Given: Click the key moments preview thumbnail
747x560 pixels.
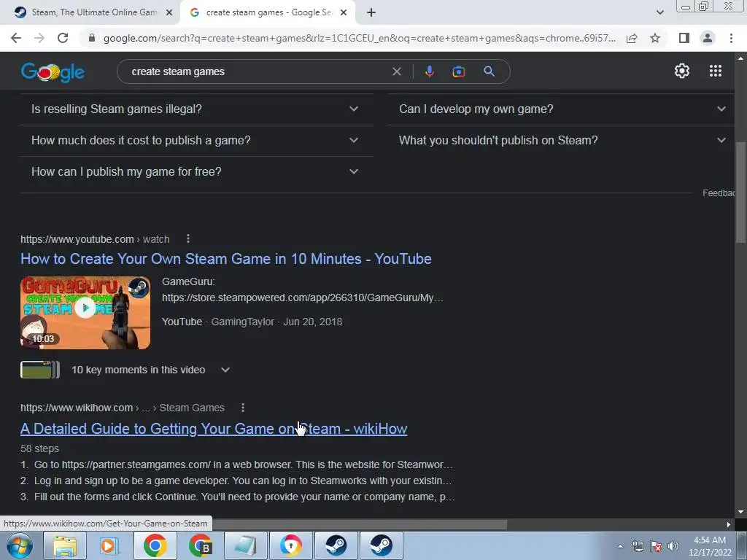Looking at the screenshot, I should (40, 370).
